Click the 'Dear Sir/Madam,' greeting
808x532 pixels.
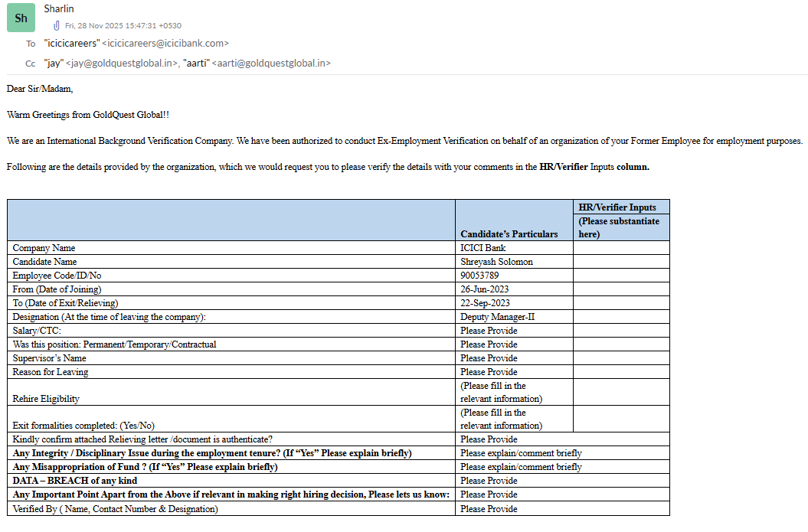40,89
